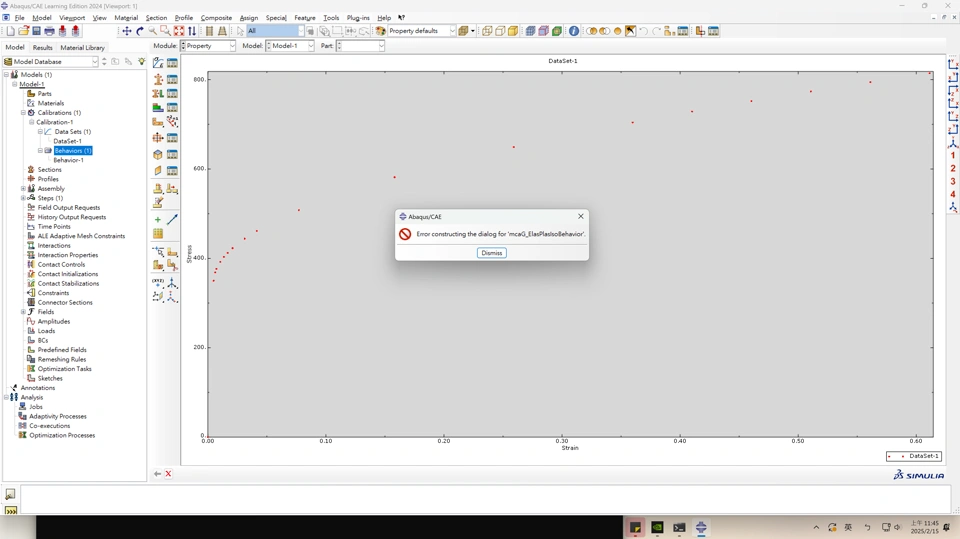Switch to the Material Library tab
Image resolution: width=960 pixels, height=539 pixels.
pos(83,47)
